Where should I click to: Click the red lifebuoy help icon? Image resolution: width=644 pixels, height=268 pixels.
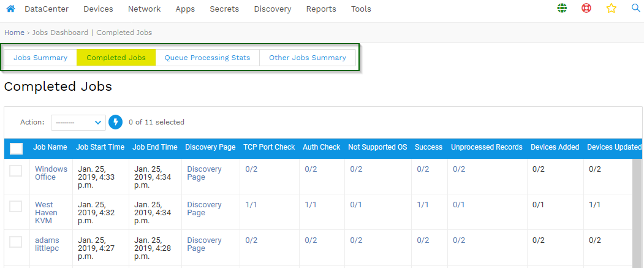point(586,8)
